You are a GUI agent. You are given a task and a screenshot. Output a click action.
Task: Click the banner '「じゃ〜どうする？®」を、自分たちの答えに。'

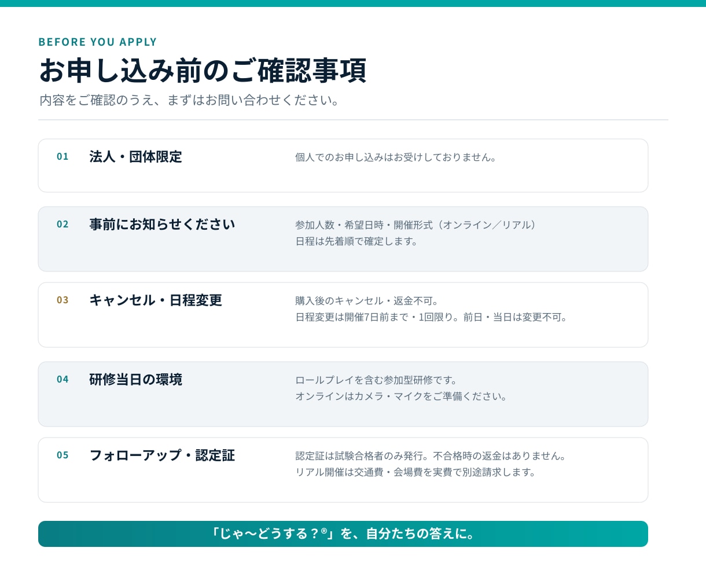343,534
